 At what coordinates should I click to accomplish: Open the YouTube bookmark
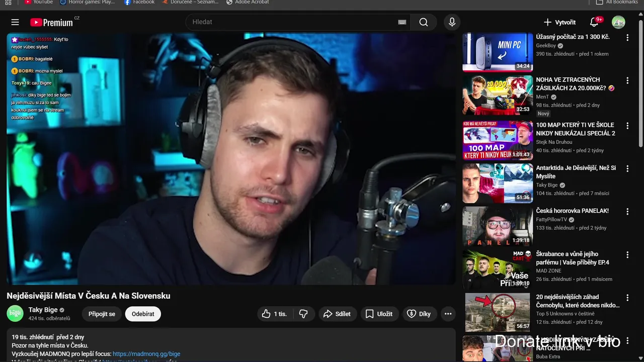coord(39,2)
